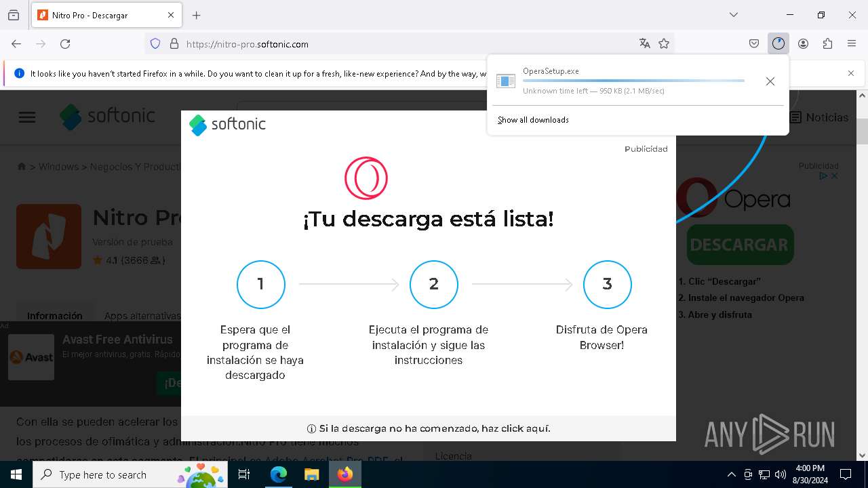Bookmark this page with the star
This screenshot has height=488, width=868.
pos(664,43)
